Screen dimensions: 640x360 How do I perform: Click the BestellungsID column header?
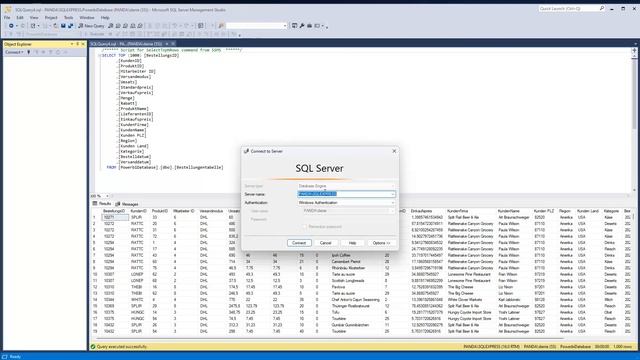point(114,211)
